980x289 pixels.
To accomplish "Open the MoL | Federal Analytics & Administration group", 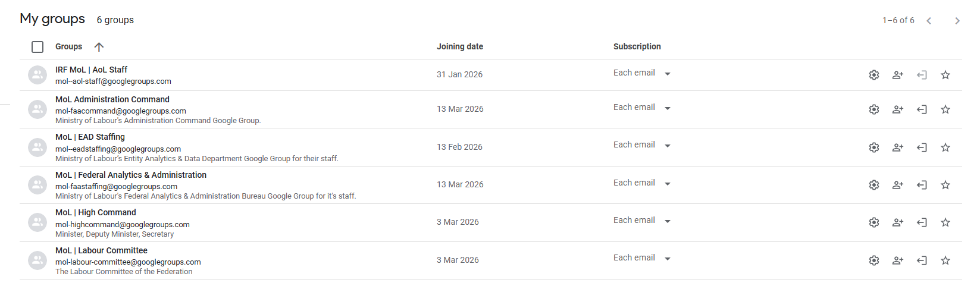I will (x=131, y=175).
